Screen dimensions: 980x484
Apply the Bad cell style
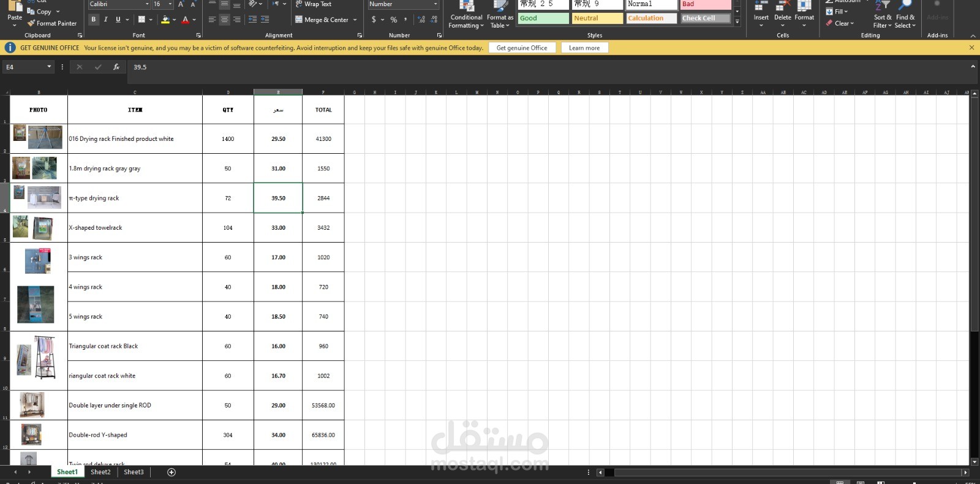pos(706,4)
